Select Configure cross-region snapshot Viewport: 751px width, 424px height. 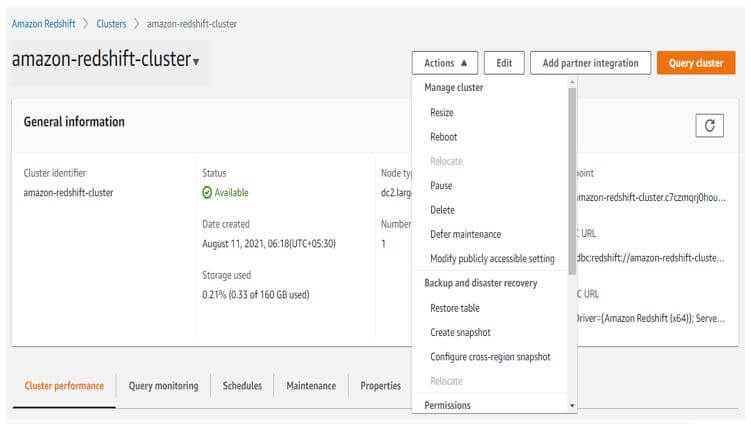(x=490, y=357)
